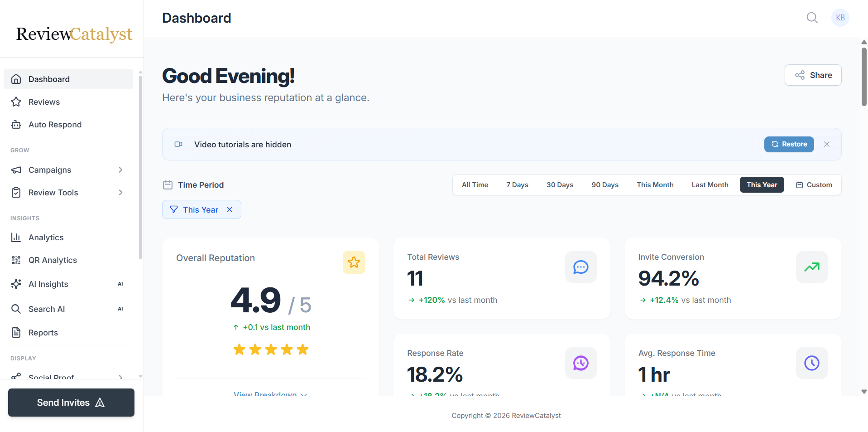Remove the This Year filter chip
The height and width of the screenshot is (432, 868).
pyautogui.click(x=230, y=209)
